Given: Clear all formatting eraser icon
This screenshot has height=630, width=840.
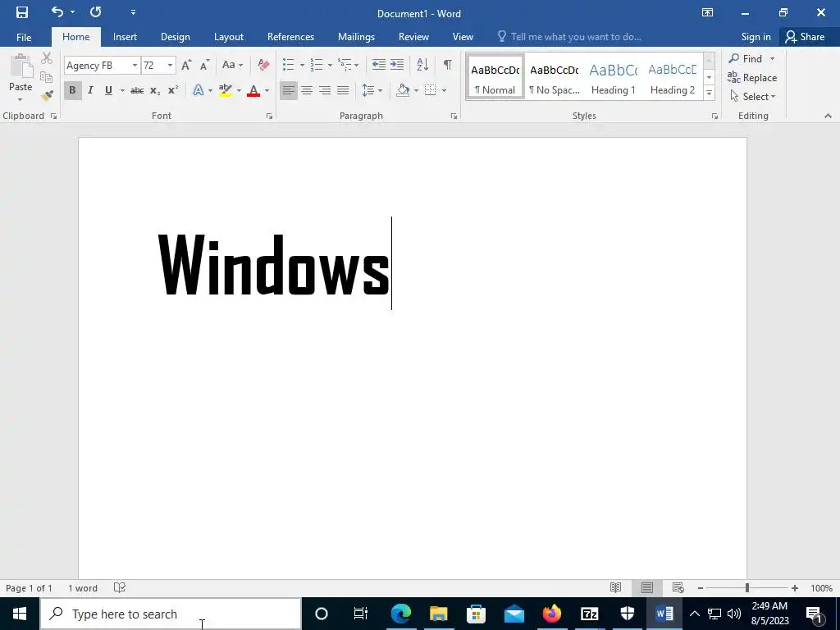Looking at the screenshot, I should coord(263,66).
